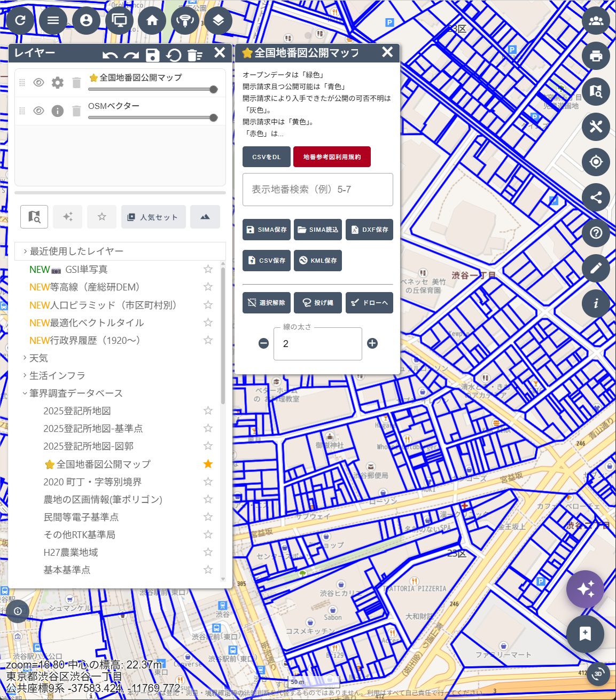This screenshot has height=700, width=616.
Task: Click the home icon button
Action: click(152, 20)
